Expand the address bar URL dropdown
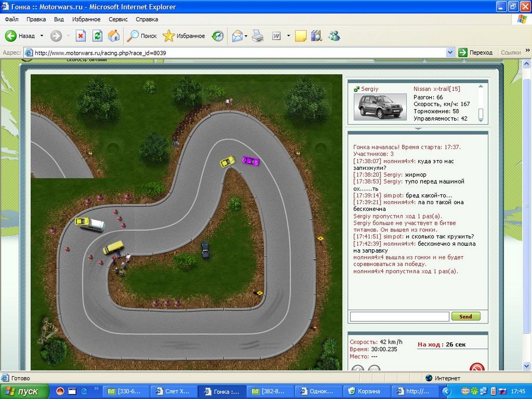 click(x=450, y=53)
